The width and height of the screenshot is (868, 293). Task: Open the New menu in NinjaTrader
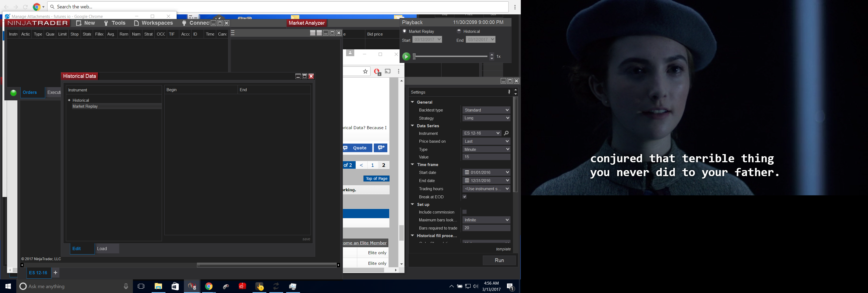(86, 23)
